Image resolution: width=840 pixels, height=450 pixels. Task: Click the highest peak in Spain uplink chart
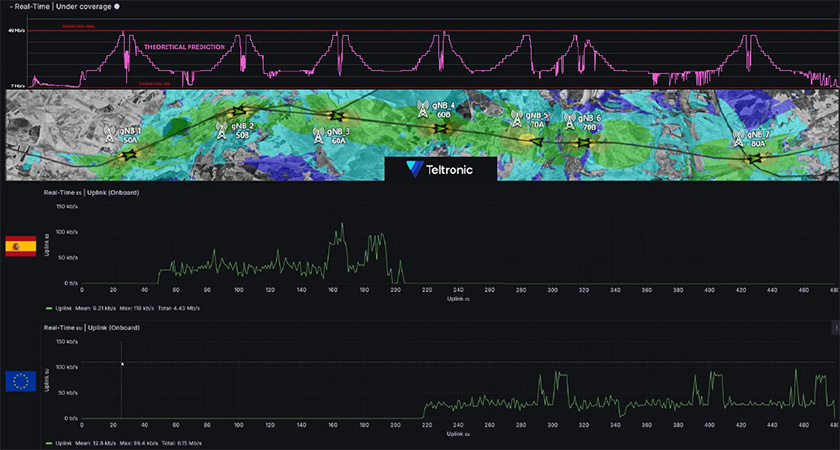(342, 225)
